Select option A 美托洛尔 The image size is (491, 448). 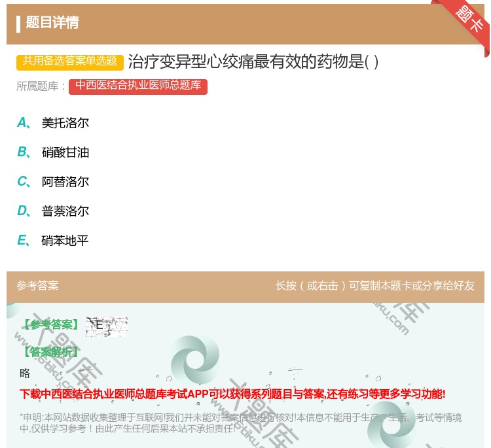pyautogui.click(x=53, y=123)
